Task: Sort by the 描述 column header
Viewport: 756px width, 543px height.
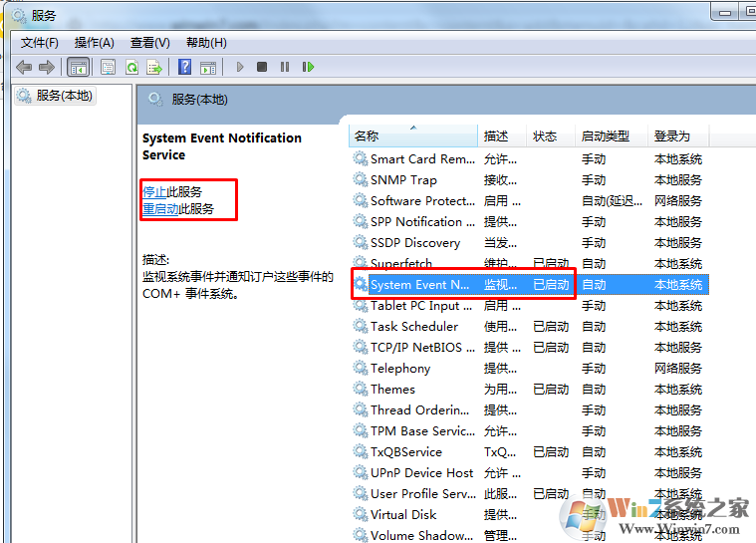Action: pos(501,136)
